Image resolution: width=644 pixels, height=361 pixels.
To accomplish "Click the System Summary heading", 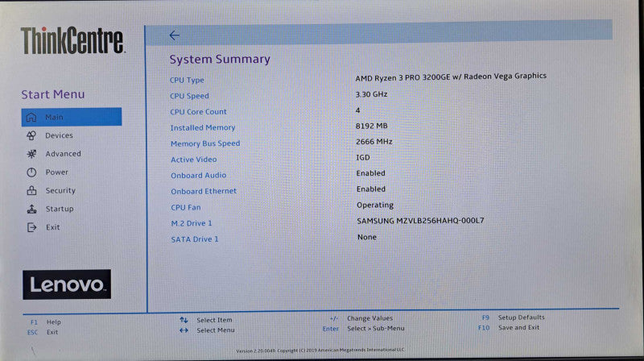I will tap(220, 59).
